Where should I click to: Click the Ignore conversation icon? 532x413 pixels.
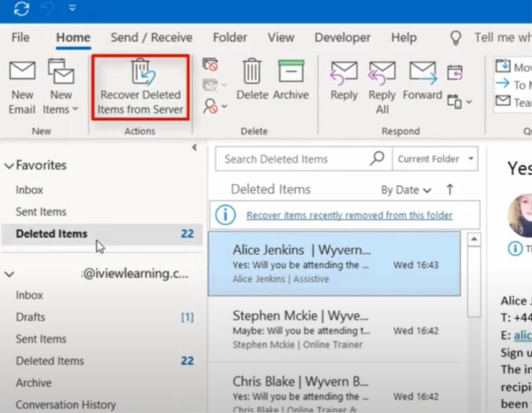210,64
